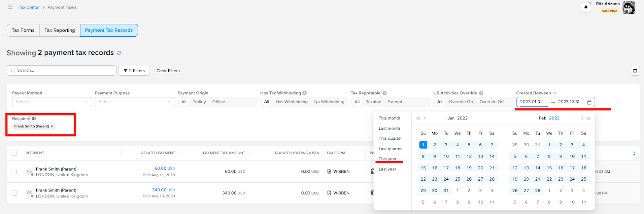Go to next year in calendar
Image resolution: width=644 pixels, height=214 pixels.
tap(589, 118)
